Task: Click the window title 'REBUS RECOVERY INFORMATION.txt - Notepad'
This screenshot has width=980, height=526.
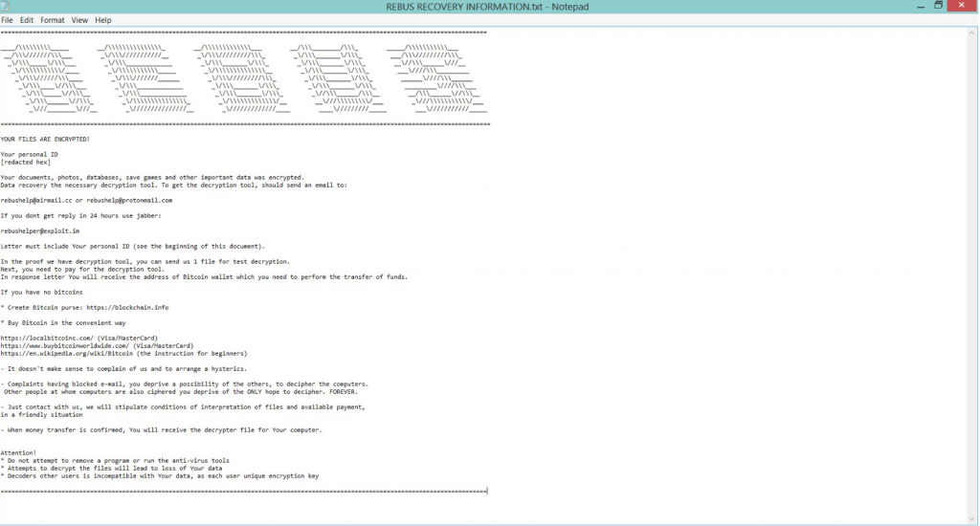Action: click(487, 7)
